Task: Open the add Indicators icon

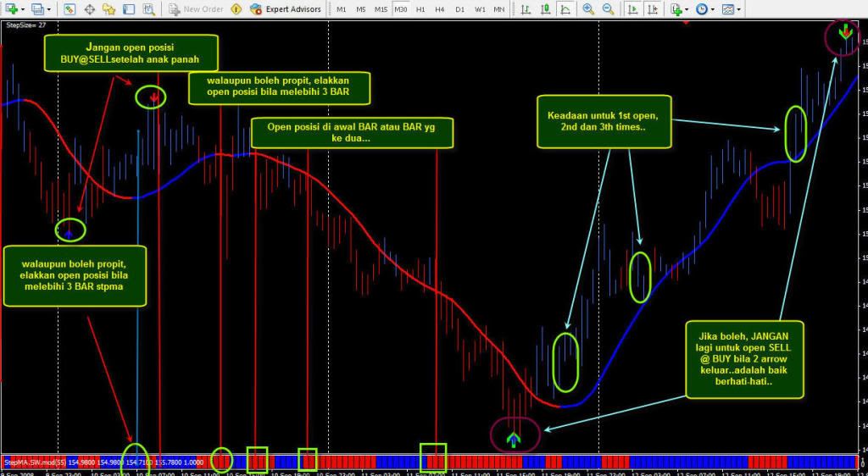Action: click(676, 8)
